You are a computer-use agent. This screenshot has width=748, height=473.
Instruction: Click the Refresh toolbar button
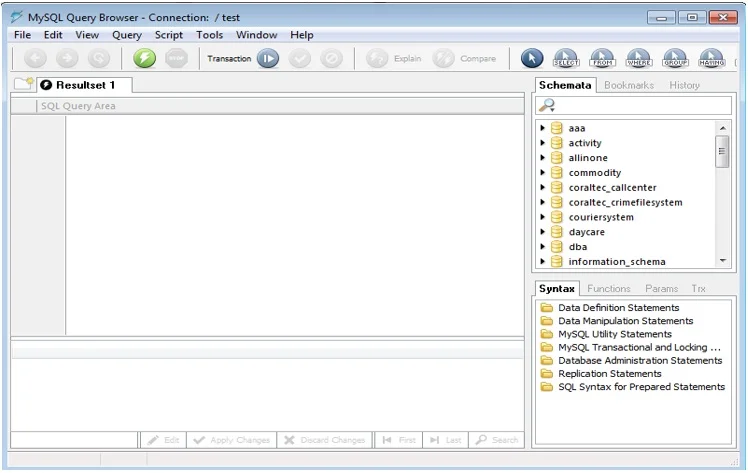pos(99,59)
